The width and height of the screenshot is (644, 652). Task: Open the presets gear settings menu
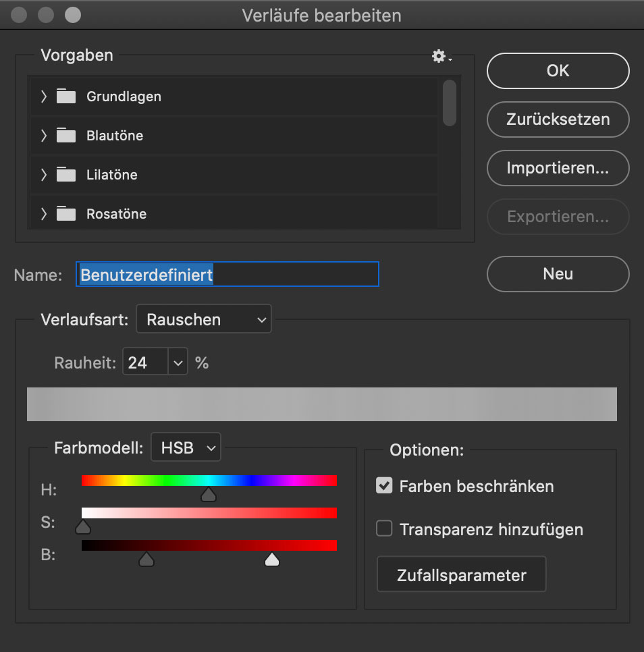pyautogui.click(x=441, y=56)
